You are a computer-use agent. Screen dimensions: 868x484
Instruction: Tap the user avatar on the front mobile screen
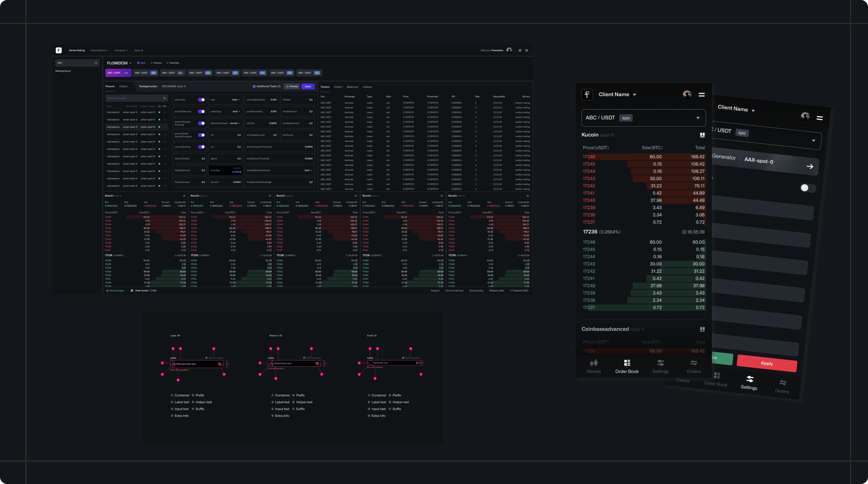687,94
